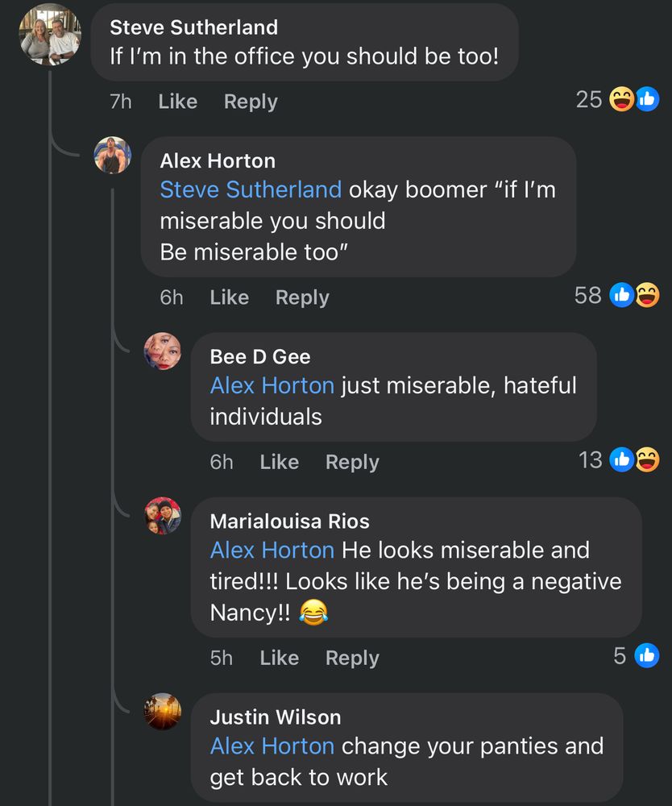Open the Alex Horton mention in Justin Wilson's reply
The image size is (672, 806).
click(x=272, y=746)
